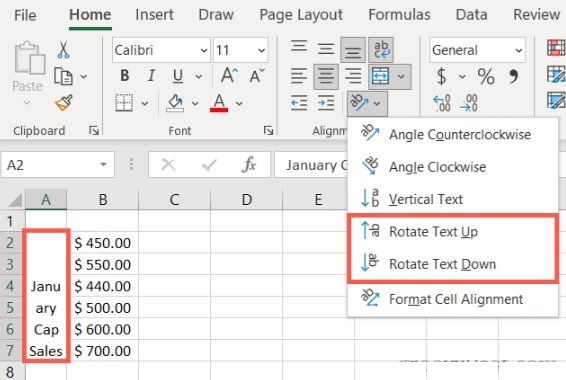Open Font Color dropdown arrow
This screenshot has width=566, height=380.
(x=239, y=104)
